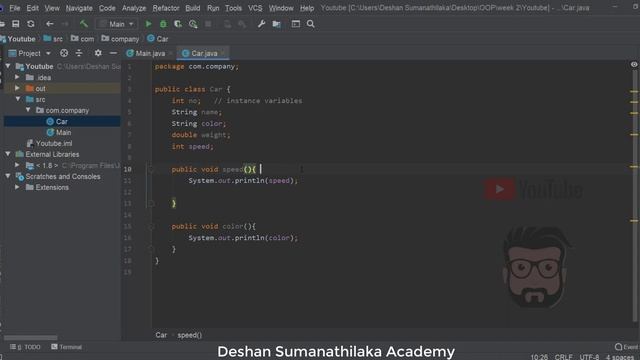Open the TODO tool window
The height and width of the screenshot is (360, 640).
tap(25, 347)
